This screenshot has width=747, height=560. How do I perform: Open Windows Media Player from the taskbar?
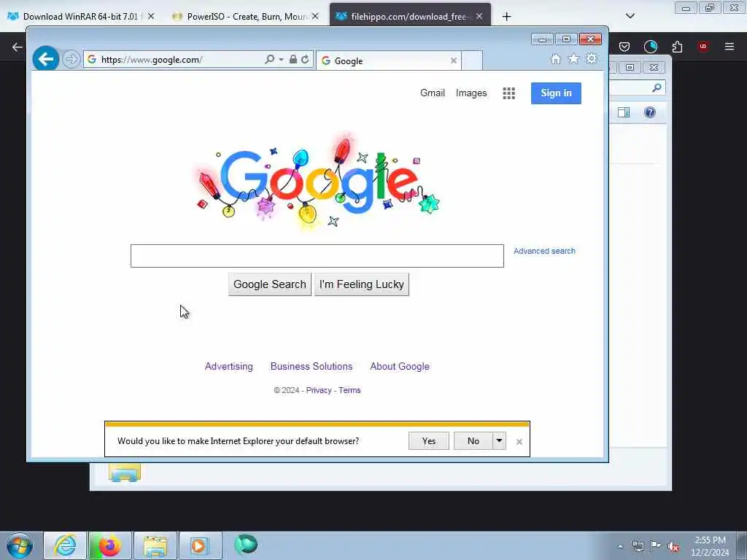[x=200, y=545]
